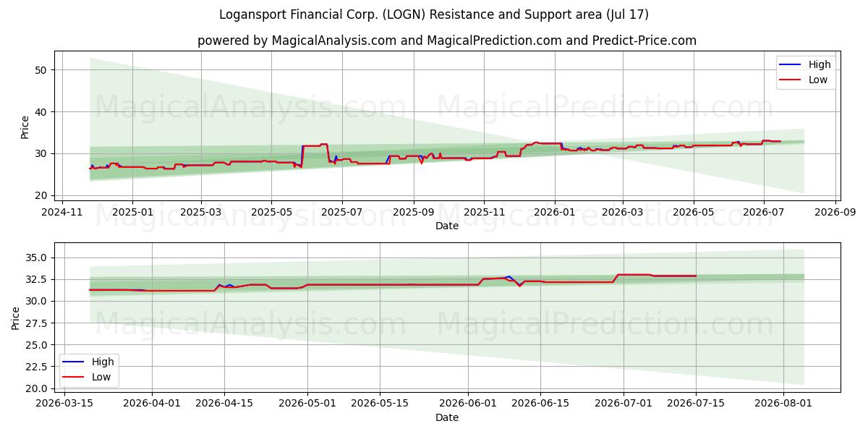Click 'Low' in the bottom chart legend
The image size is (868, 434).
(101, 377)
